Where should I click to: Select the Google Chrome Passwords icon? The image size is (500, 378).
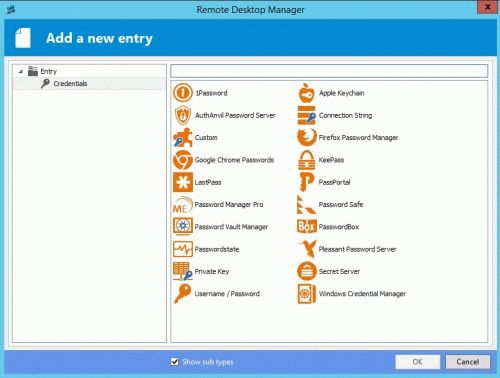click(183, 160)
